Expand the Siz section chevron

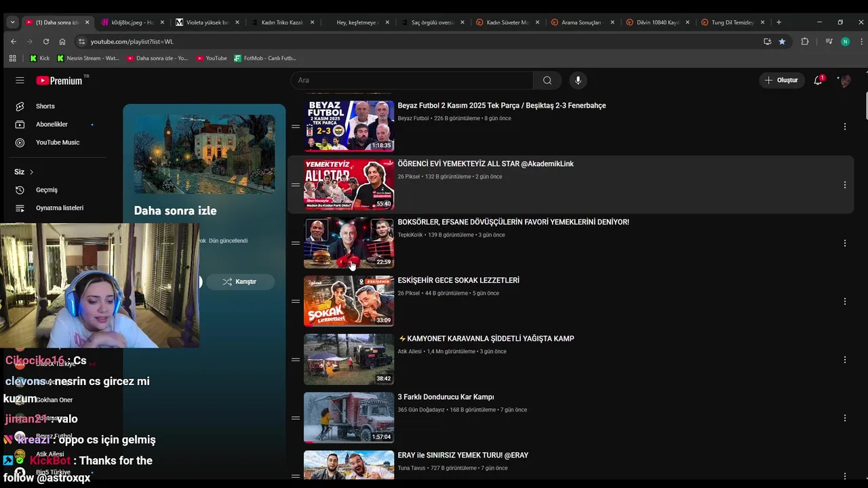click(31, 172)
